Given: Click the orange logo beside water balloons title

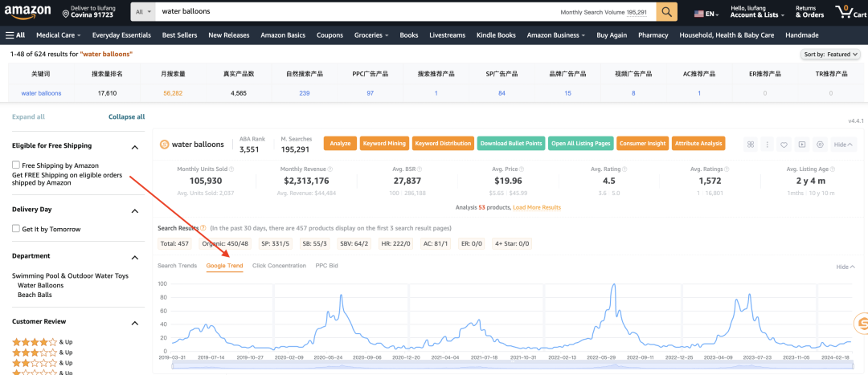Looking at the screenshot, I should coord(164,145).
